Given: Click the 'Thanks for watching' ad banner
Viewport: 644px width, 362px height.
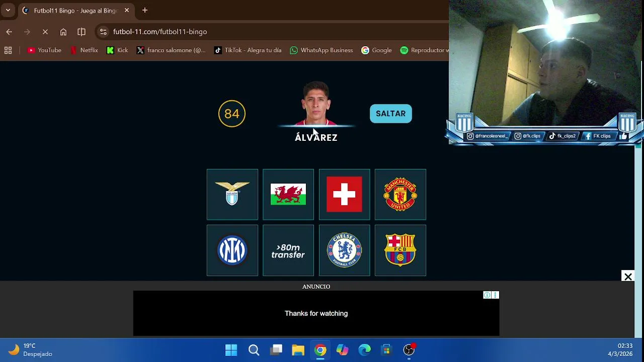Looking at the screenshot, I should pos(316,313).
